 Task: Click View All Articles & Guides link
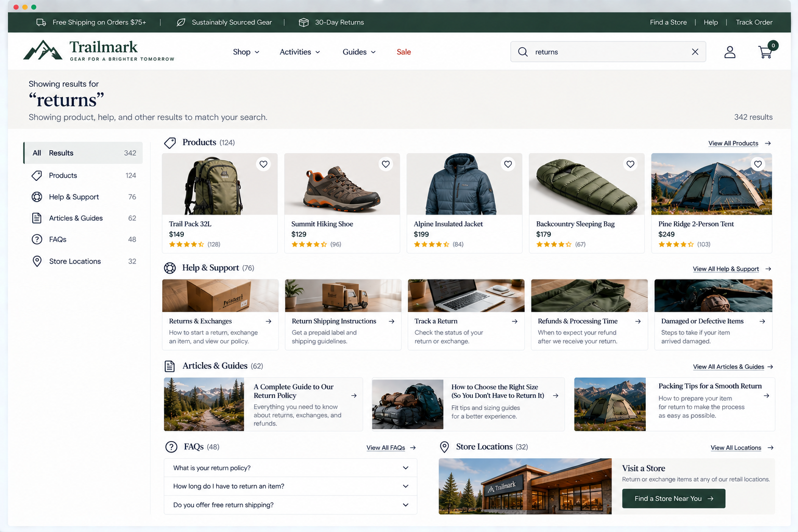click(733, 367)
